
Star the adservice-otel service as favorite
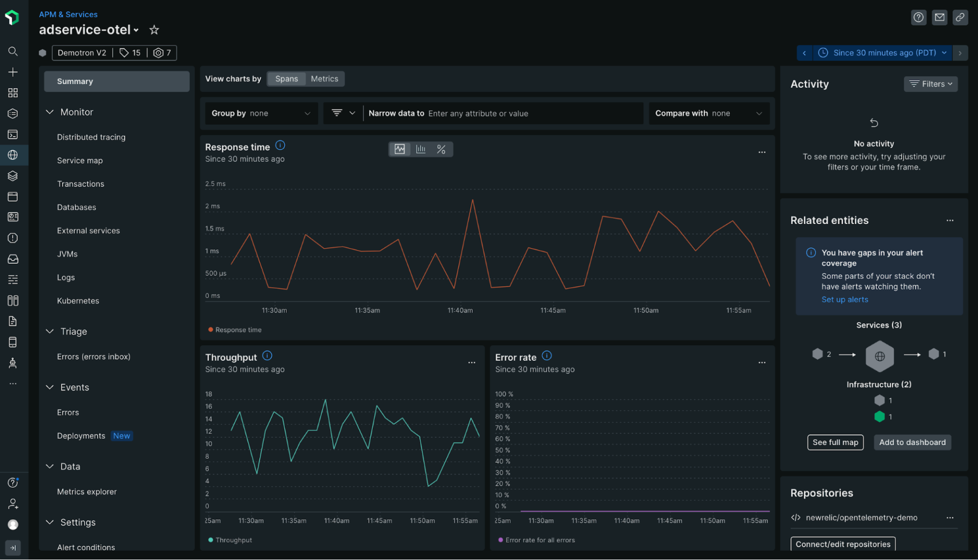click(154, 30)
